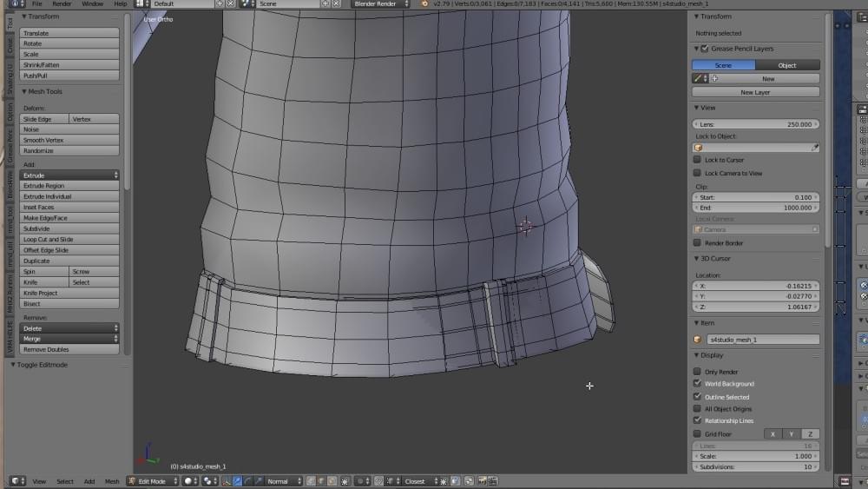Switch to vertex select mode
The width and height of the screenshot is (868, 489).
[x=311, y=480]
